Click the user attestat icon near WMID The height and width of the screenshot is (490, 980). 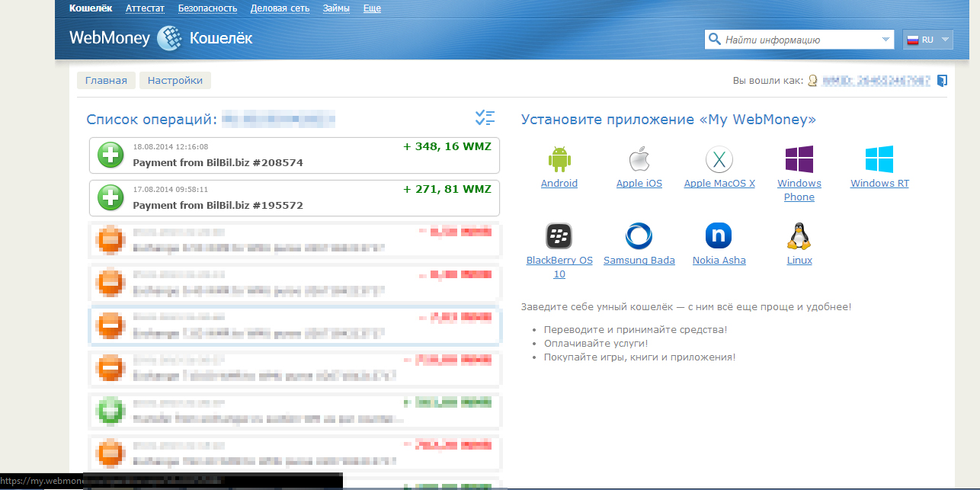pos(813,80)
